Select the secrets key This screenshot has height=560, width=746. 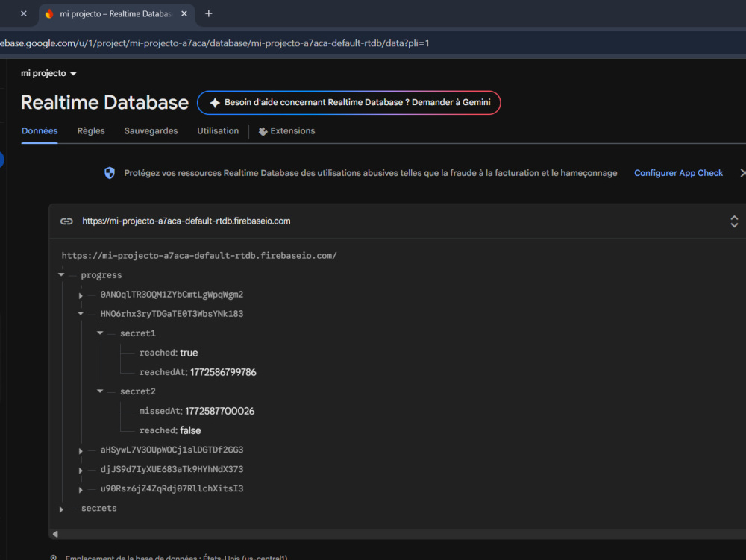tap(99, 509)
